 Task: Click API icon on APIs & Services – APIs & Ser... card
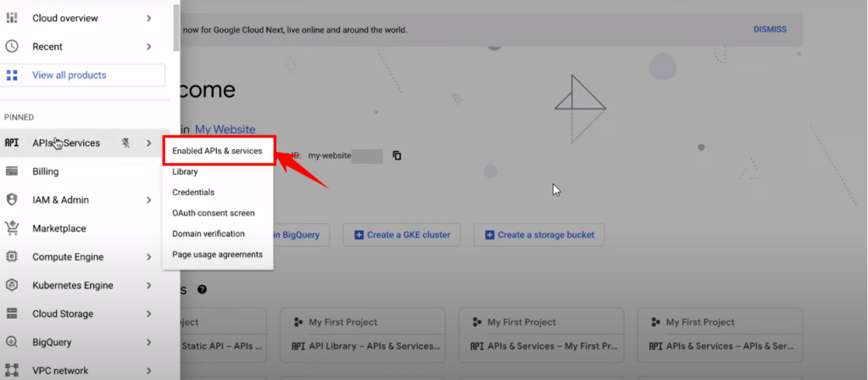655,346
